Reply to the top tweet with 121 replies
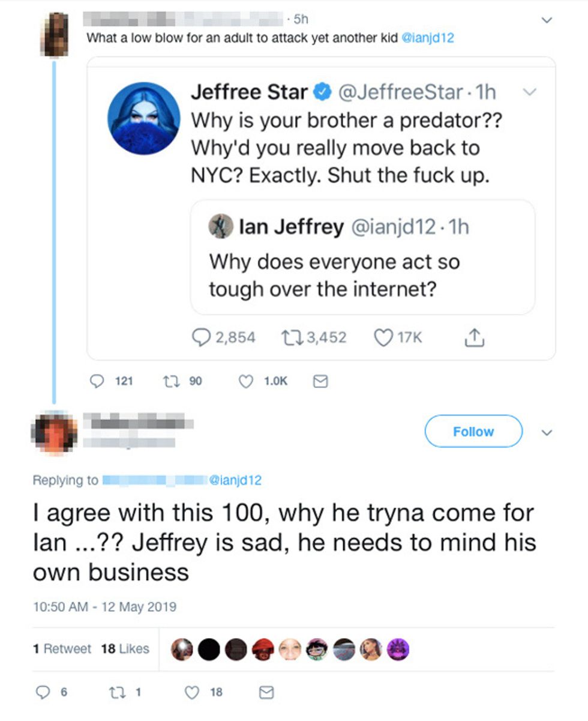Viewport: 588px width, 721px height. click(97, 381)
